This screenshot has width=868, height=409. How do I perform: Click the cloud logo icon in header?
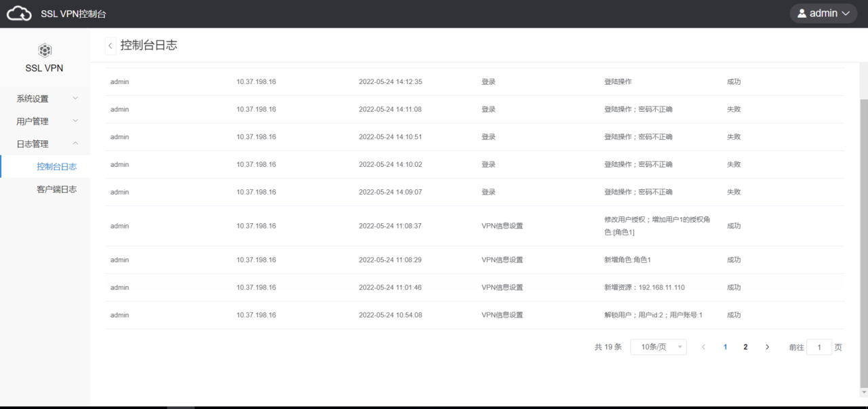point(20,14)
